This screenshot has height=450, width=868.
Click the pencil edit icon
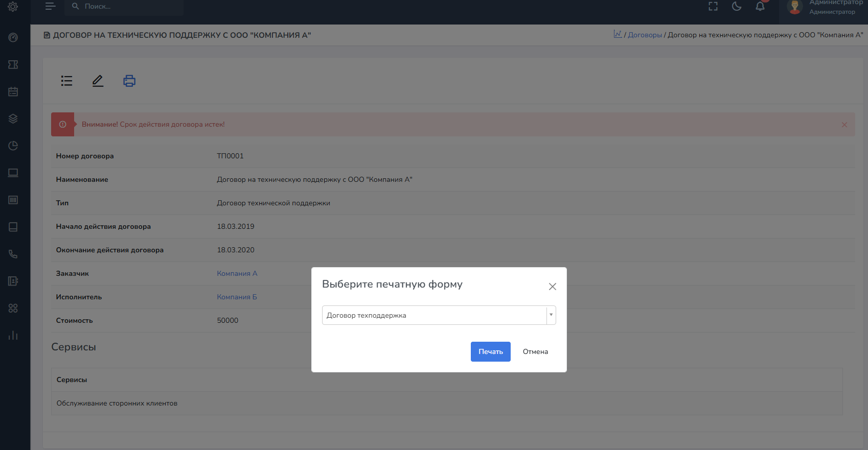(98, 81)
